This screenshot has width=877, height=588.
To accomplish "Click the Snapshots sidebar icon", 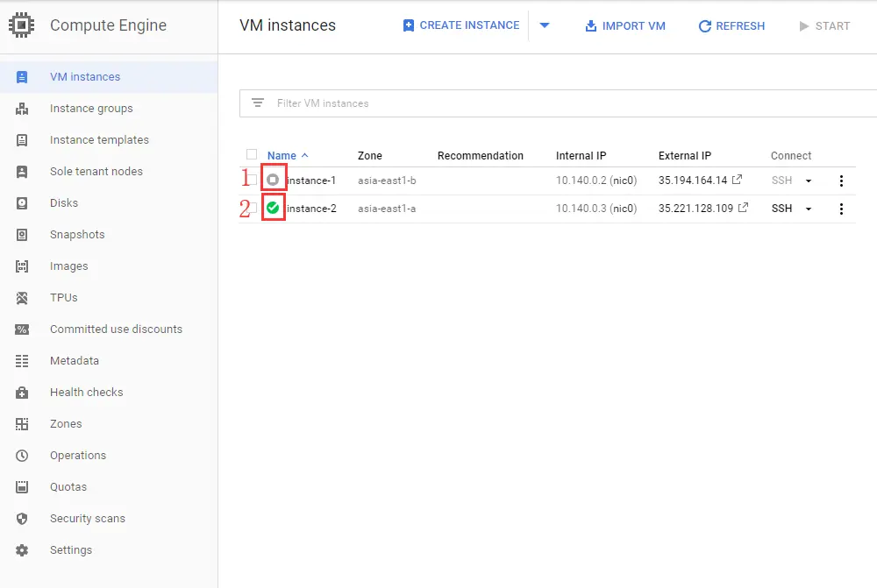I will [22, 235].
